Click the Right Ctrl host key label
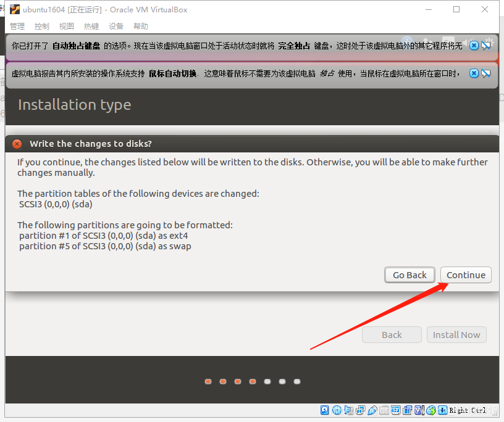 pos(468,410)
